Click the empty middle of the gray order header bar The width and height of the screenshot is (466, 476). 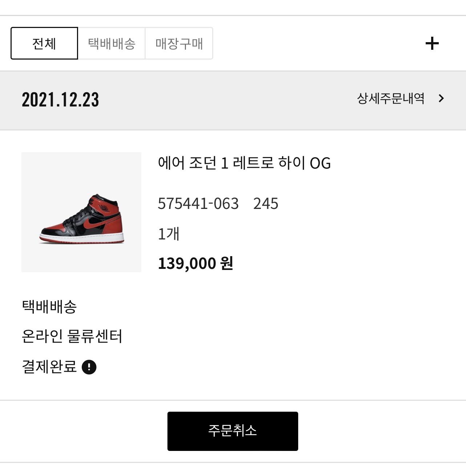(228, 100)
